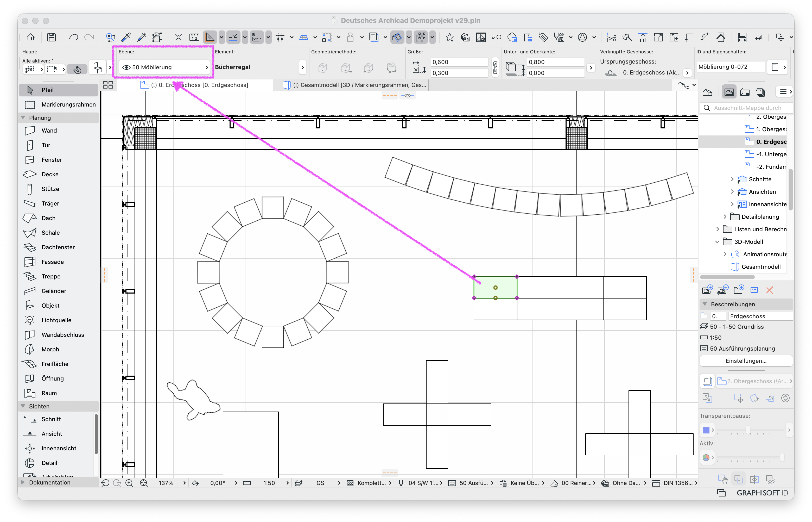Collapse the Sichten toolbox group
The image size is (812, 522).
(x=23, y=406)
